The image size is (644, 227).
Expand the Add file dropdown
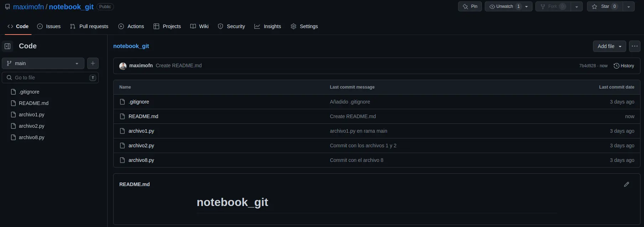pos(609,46)
